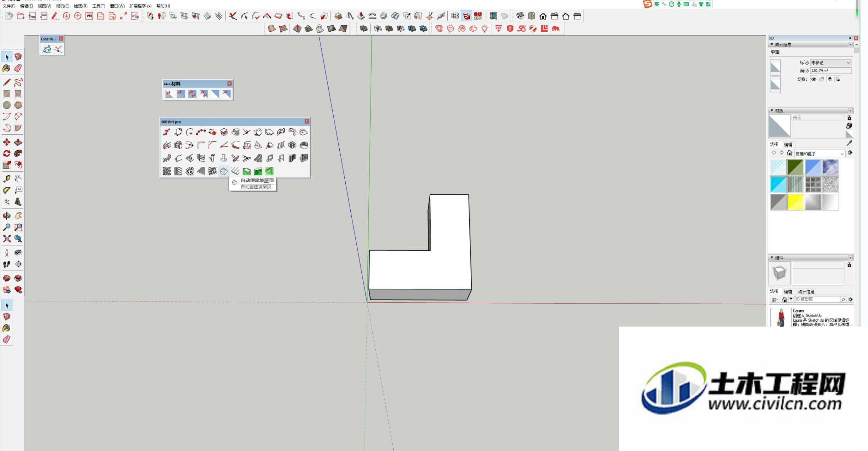The height and width of the screenshot is (451, 868).
Task: Choose the cyan material swatch
Action: (778, 185)
